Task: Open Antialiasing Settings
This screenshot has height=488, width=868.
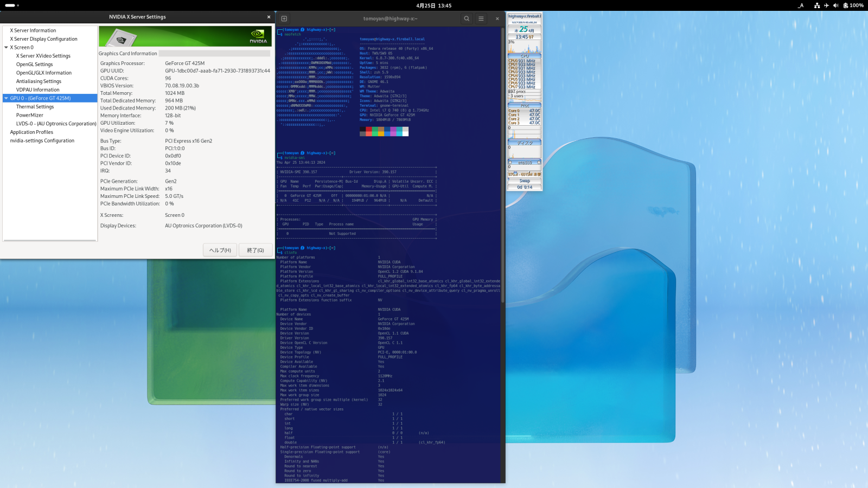Action: coord(39,81)
